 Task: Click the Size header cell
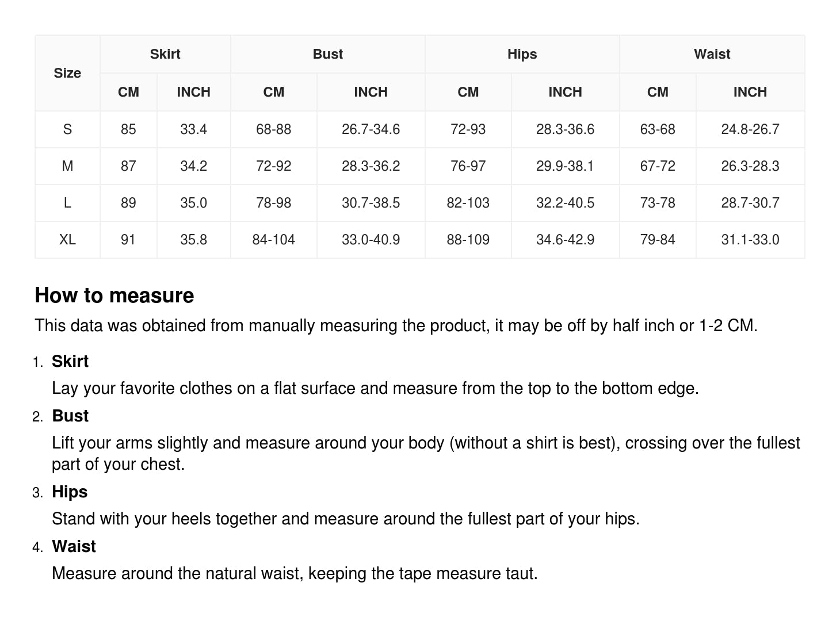pyautogui.click(x=67, y=73)
